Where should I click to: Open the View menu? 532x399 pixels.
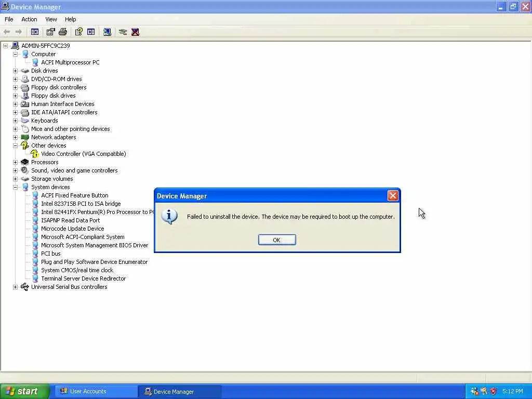[x=51, y=19]
